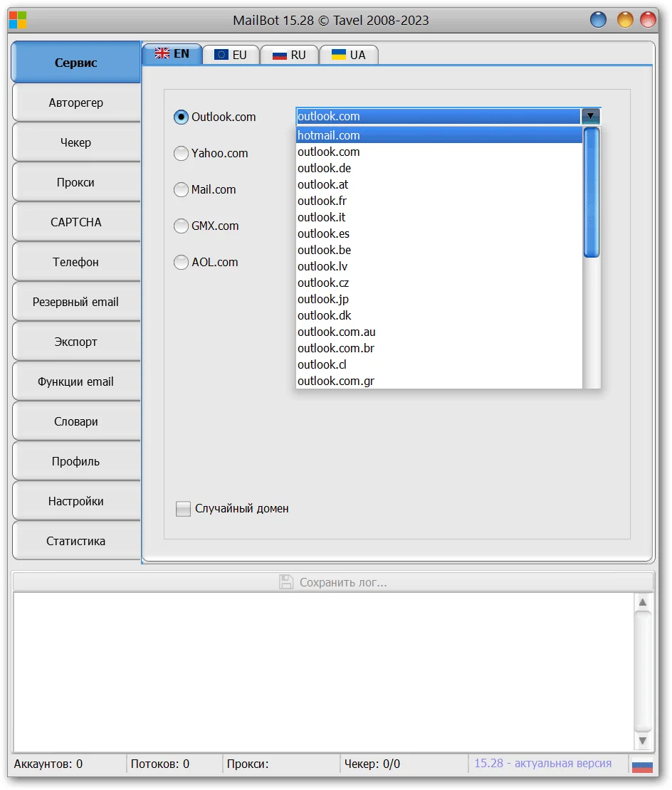
Task: Switch to the RU tab
Action: point(289,55)
